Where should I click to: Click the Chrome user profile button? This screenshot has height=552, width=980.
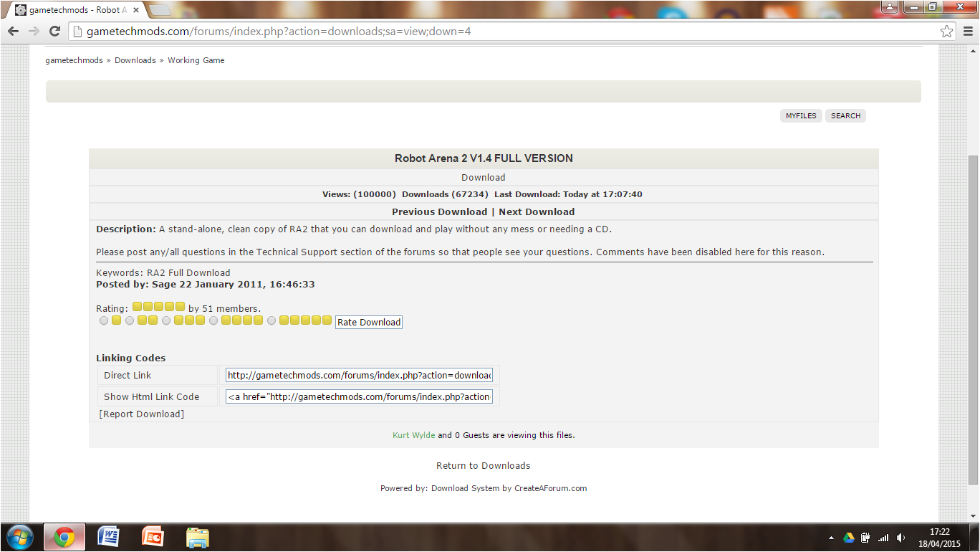pyautogui.click(x=890, y=7)
